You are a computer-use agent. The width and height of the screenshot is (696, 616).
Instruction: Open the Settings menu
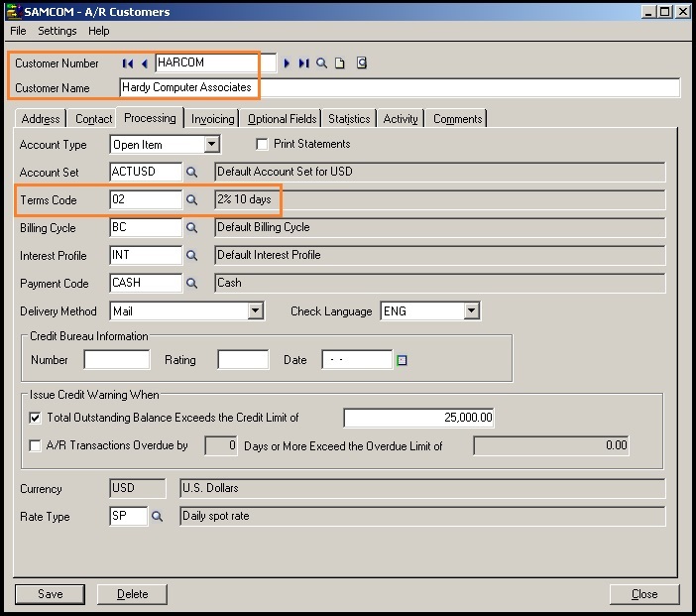(x=58, y=31)
